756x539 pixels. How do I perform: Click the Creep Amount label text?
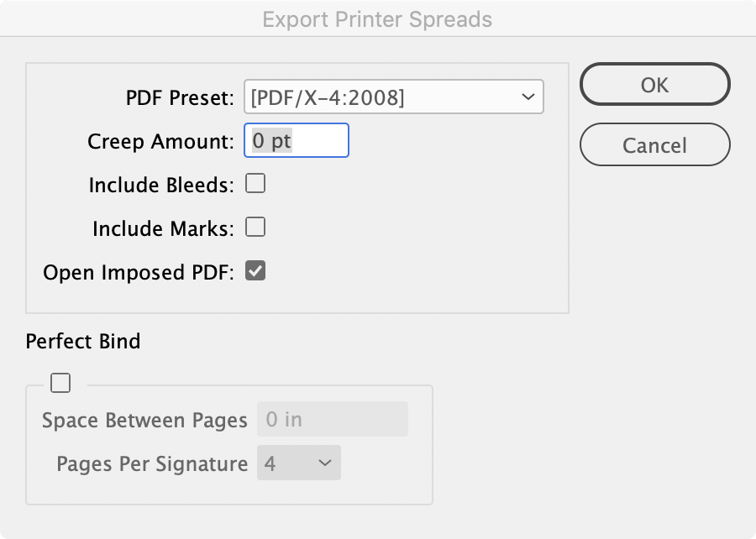[160, 141]
